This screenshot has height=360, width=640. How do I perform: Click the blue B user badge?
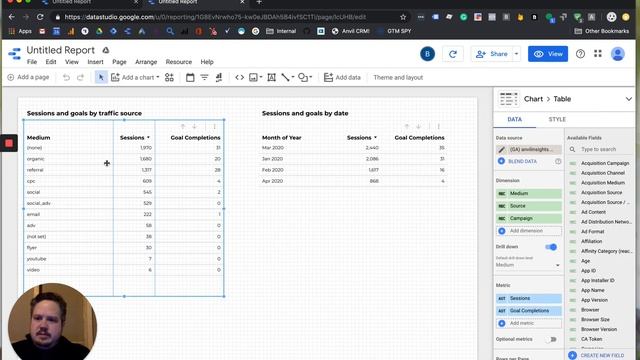427,54
